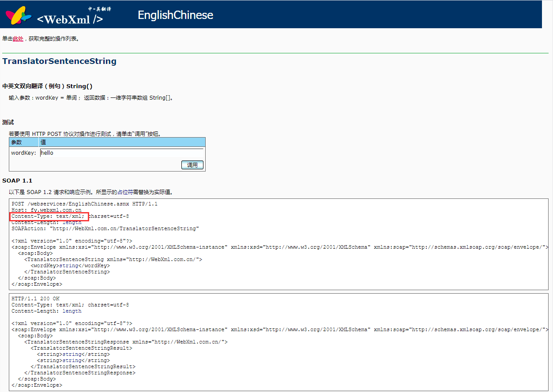Click the <TranslatorSentenceStringResult> opening tag line
The height and width of the screenshot is (392, 553).
81,348
